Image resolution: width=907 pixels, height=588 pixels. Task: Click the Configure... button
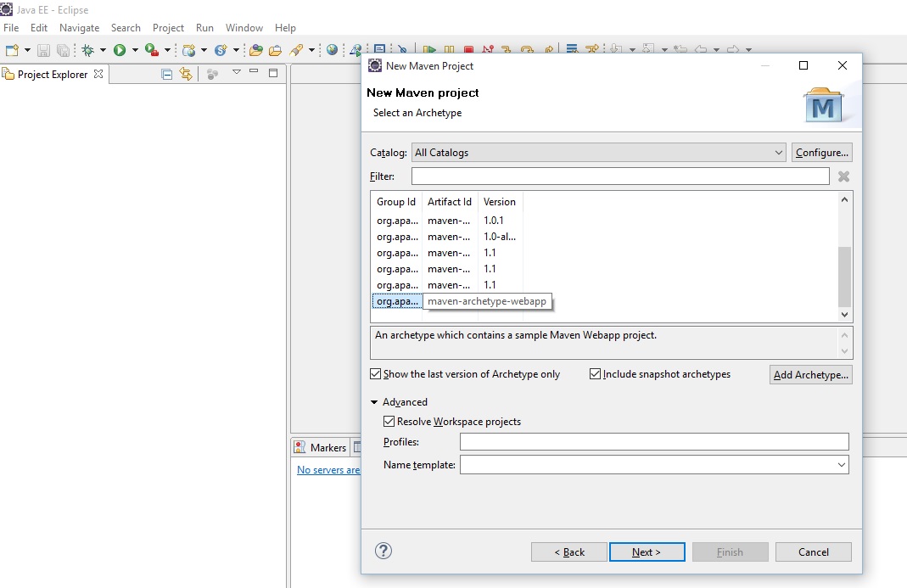coord(822,153)
